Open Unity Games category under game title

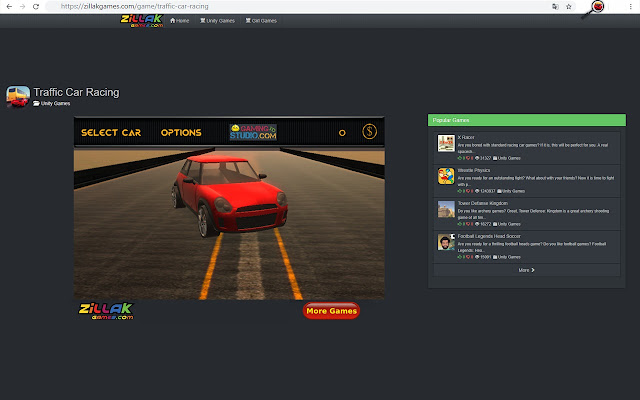click(52, 104)
